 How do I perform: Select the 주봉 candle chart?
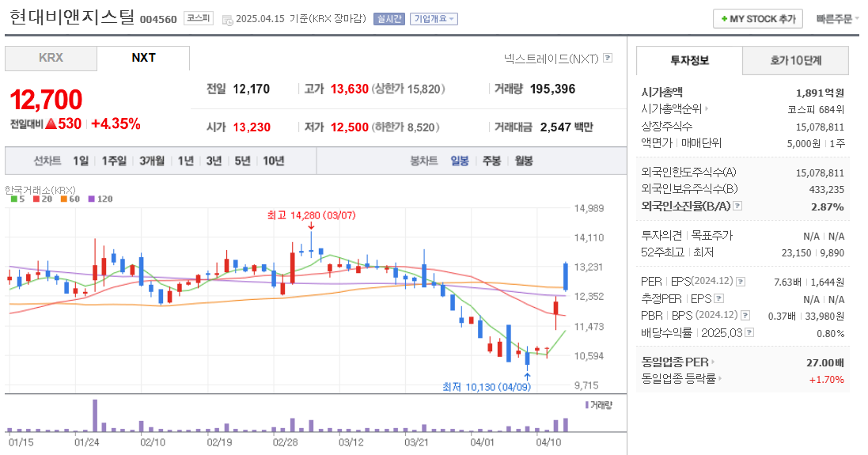[x=491, y=161]
